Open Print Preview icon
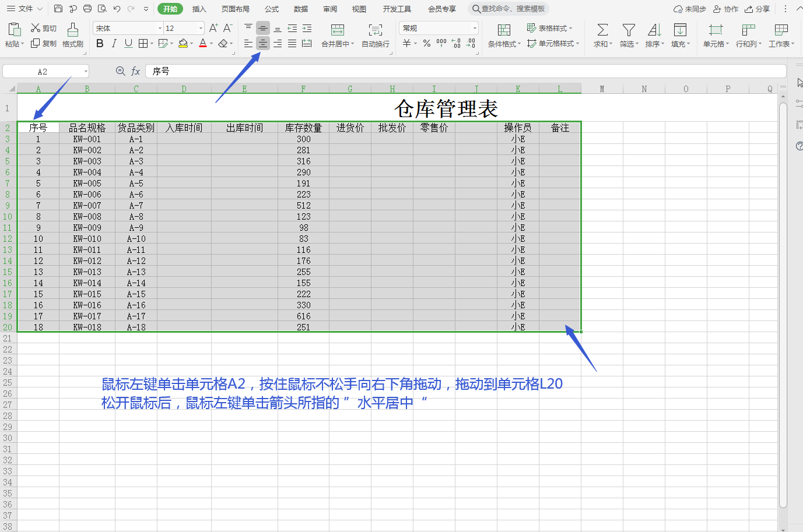This screenshot has height=532, width=803. click(102, 9)
